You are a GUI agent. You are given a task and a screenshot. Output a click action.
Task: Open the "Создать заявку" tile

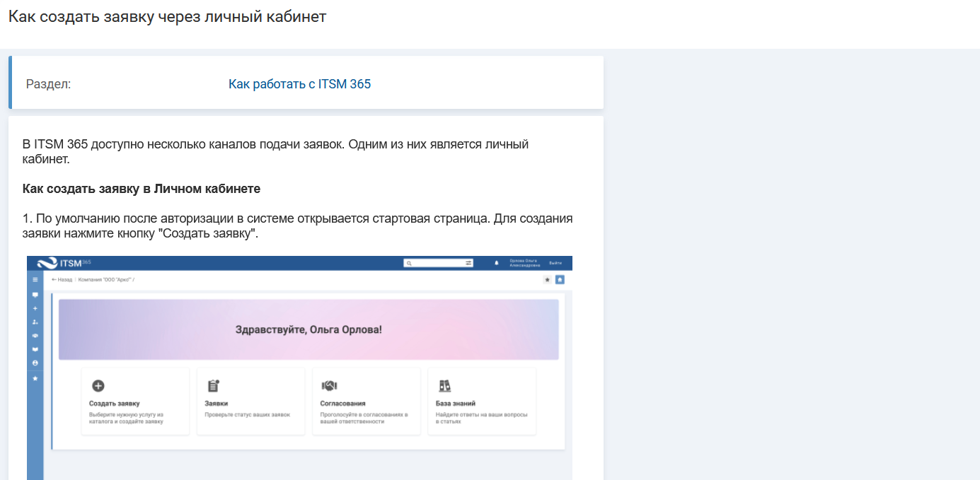point(135,401)
